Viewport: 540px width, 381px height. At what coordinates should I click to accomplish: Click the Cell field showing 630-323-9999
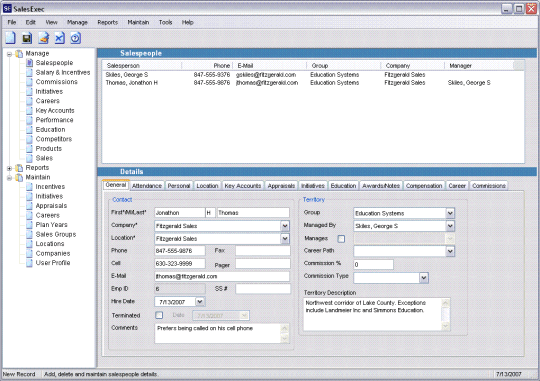point(180,264)
